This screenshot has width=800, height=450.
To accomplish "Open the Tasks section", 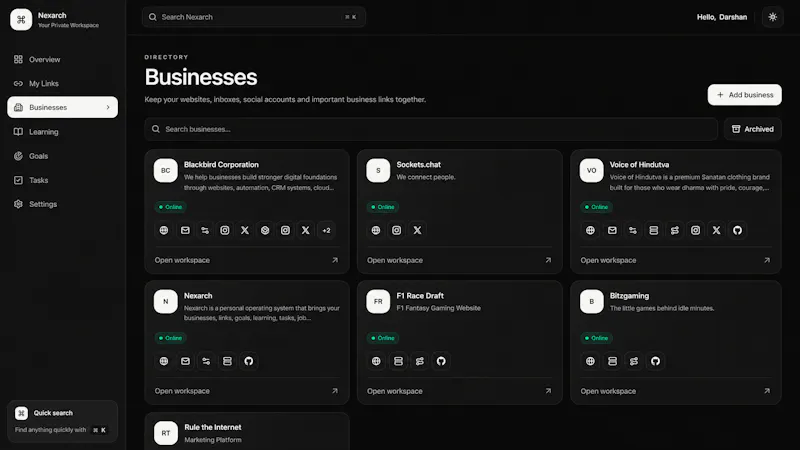I will [62, 180].
